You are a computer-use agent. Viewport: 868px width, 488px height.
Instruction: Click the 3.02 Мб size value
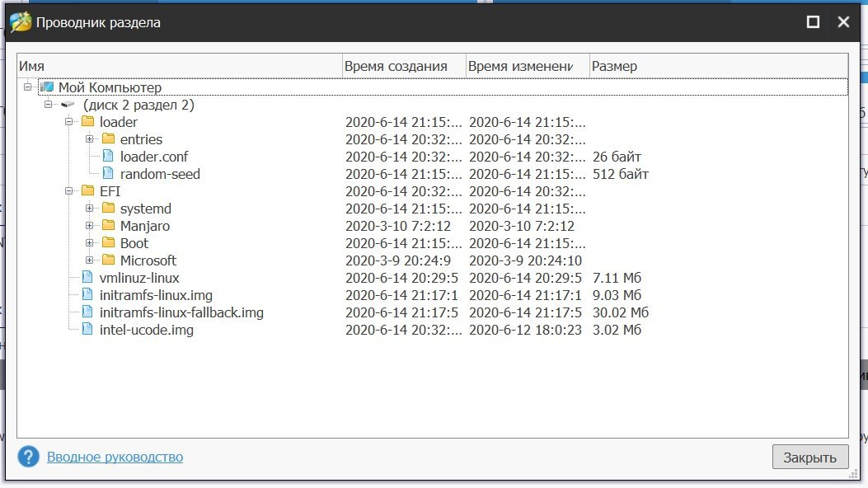(617, 330)
